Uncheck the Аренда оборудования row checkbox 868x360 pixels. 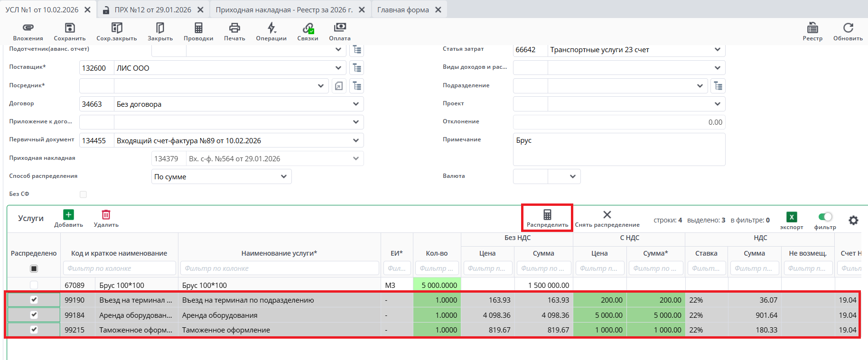point(34,314)
